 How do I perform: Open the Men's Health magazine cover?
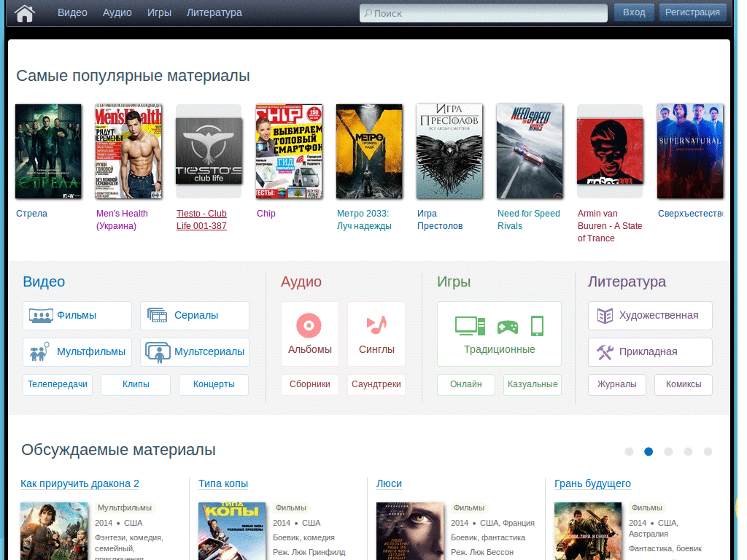pos(128,152)
